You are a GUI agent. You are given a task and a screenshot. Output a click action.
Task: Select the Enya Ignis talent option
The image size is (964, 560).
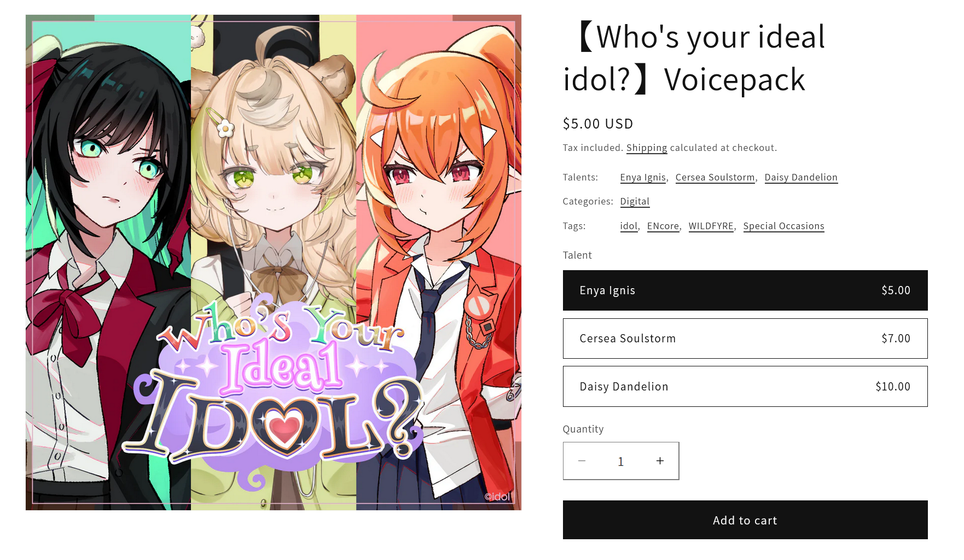pyautogui.click(x=745, y=290)
